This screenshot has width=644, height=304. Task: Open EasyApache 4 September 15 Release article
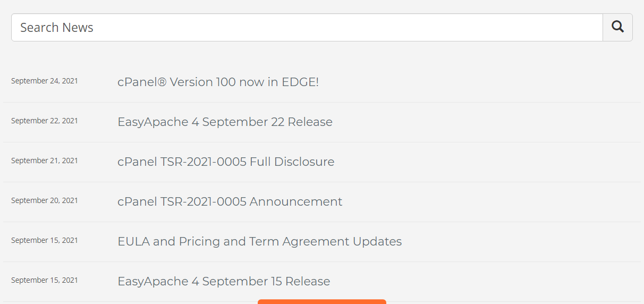coord(224,282)
